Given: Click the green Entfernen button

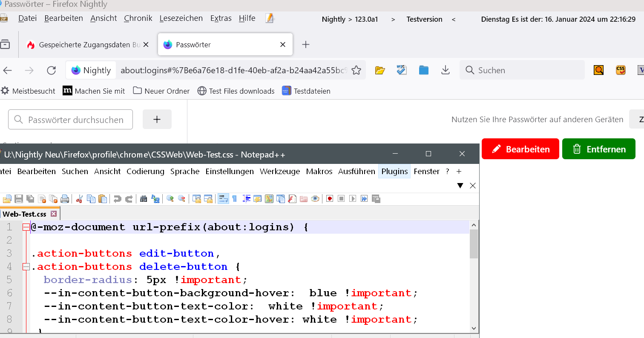Looking at the screenshot, I should click(x=598, y=149).
